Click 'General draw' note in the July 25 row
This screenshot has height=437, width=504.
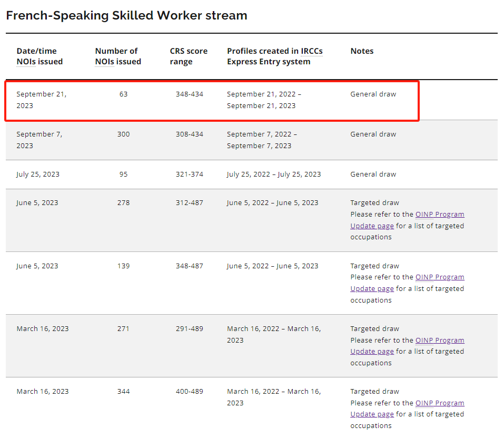coord(373,174)
